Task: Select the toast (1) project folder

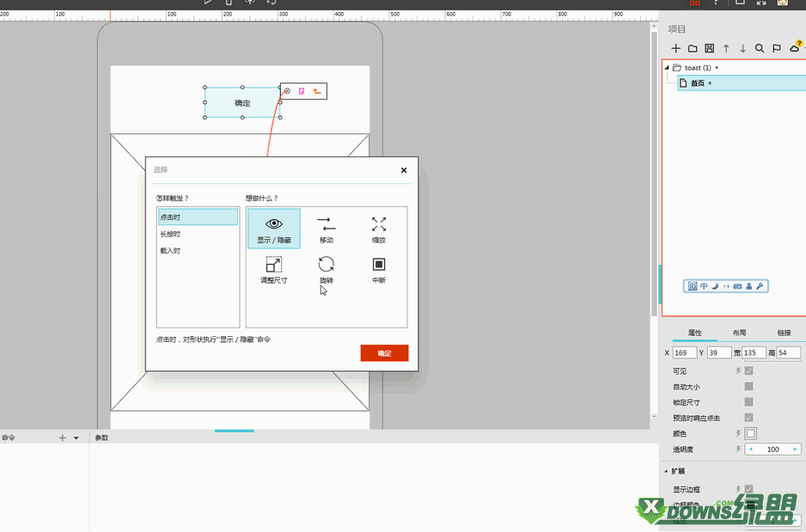Action: pyautogui.click(x=698, y=67)
